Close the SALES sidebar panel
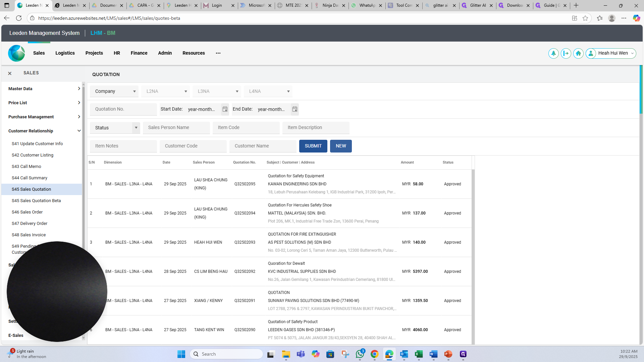This screenshot has height=362, width=644. pos(10,73)
